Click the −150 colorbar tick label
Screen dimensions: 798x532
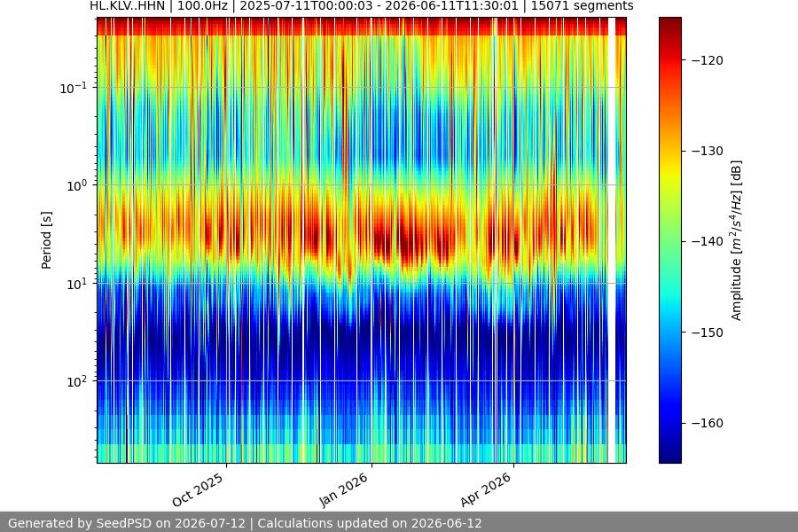point(708,332)
